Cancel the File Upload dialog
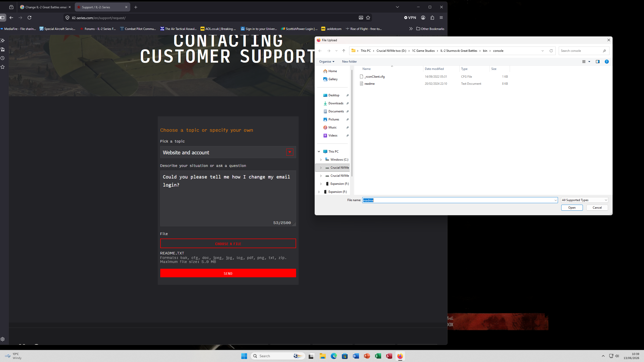 tap(597, 208)
